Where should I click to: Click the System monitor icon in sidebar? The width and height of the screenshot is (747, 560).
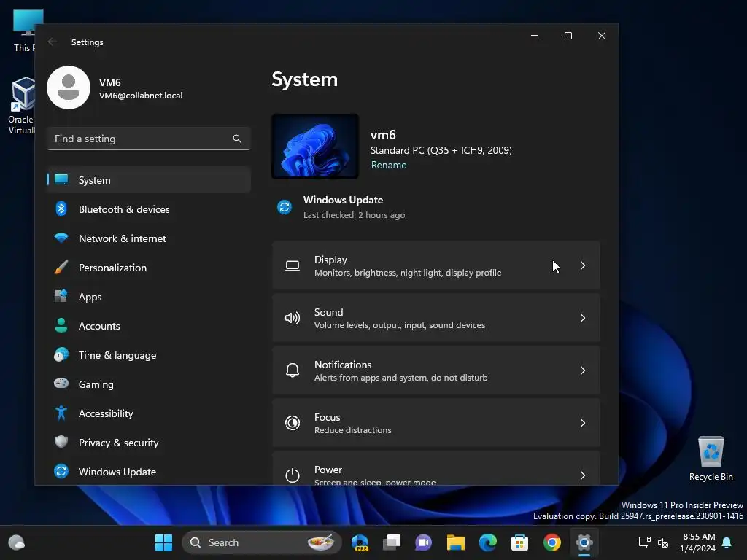[x=61, y=179]
